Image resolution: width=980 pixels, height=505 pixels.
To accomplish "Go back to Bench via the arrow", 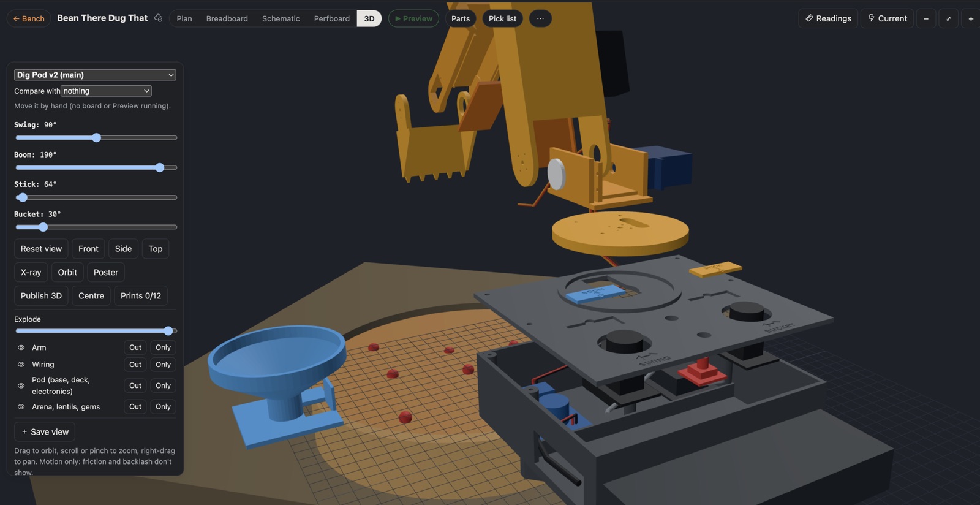I will (x=29, y=18).
